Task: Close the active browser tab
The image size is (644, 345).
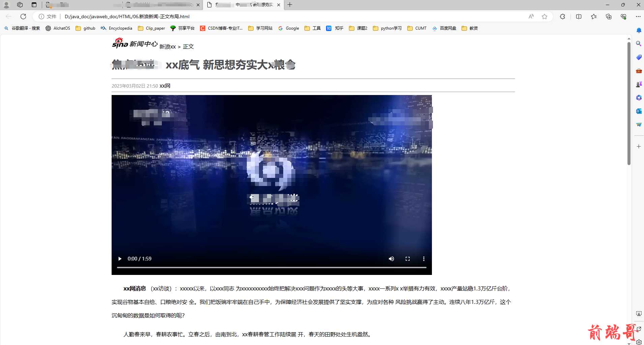Action: [279, 5]
